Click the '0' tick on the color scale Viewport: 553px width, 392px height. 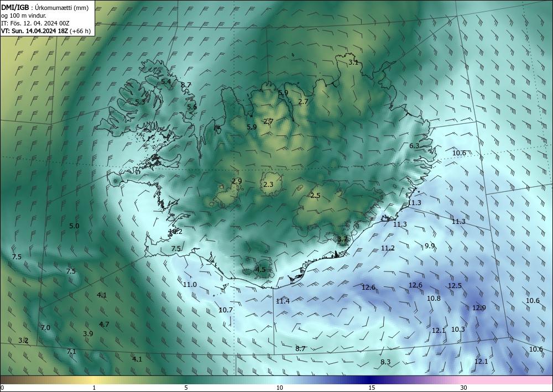point(2,388)
